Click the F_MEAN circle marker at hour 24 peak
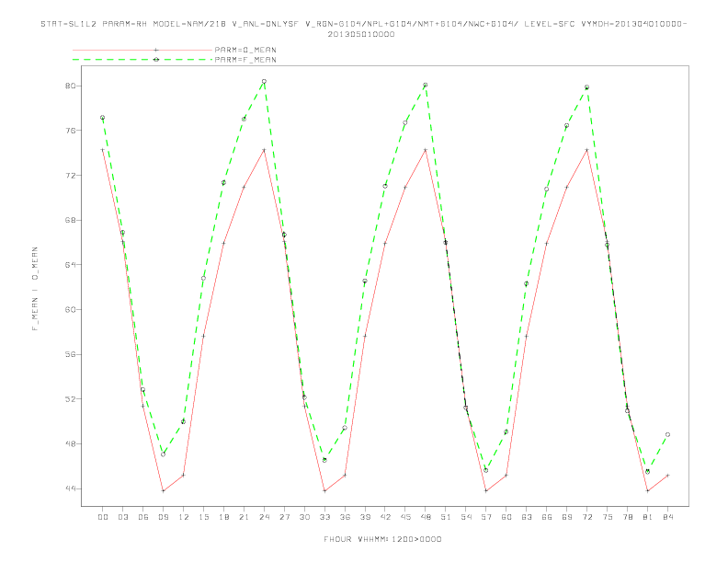 [264, 81]
